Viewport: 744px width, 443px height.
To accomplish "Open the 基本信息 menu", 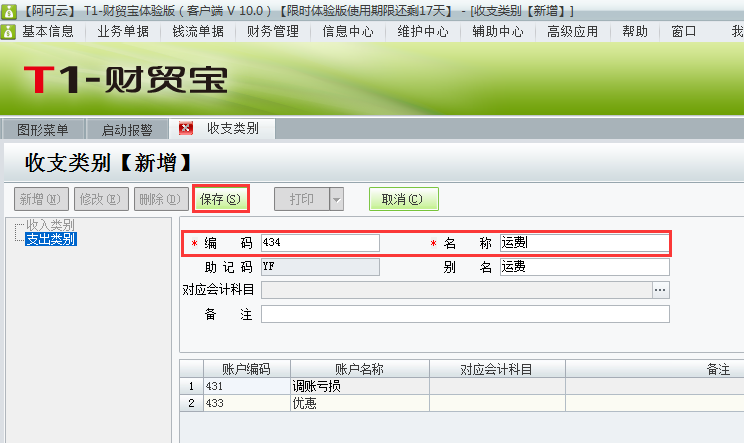I will (48, 32).
